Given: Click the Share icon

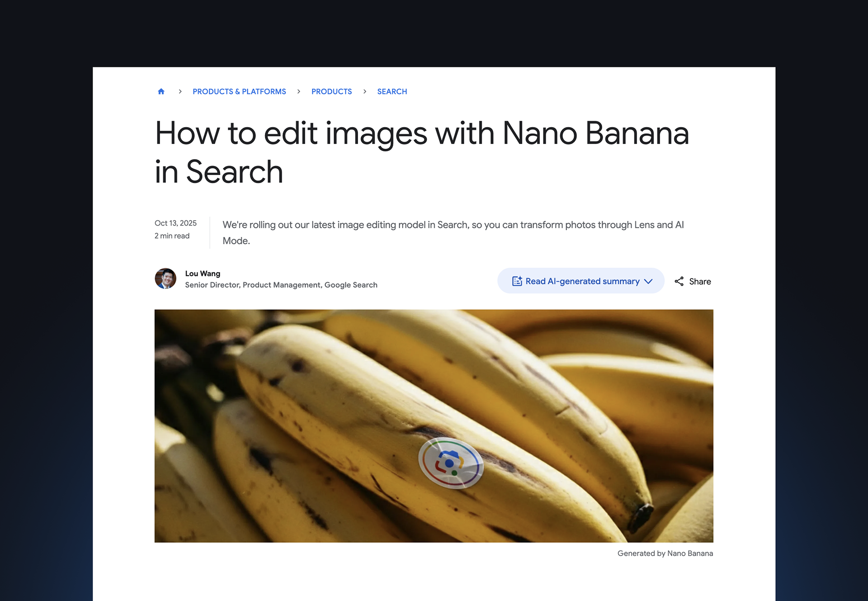Looking at the screenshot, I should point(679,281).
